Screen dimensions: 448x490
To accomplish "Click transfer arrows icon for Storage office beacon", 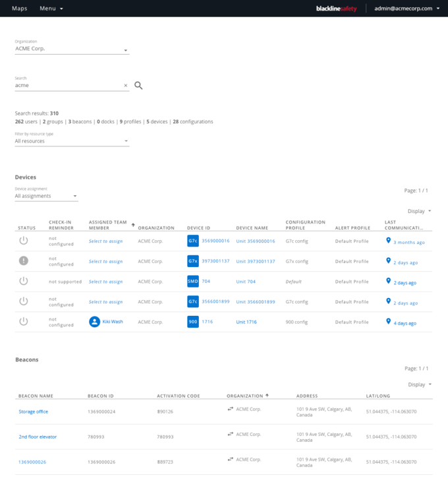I will 231,409.
